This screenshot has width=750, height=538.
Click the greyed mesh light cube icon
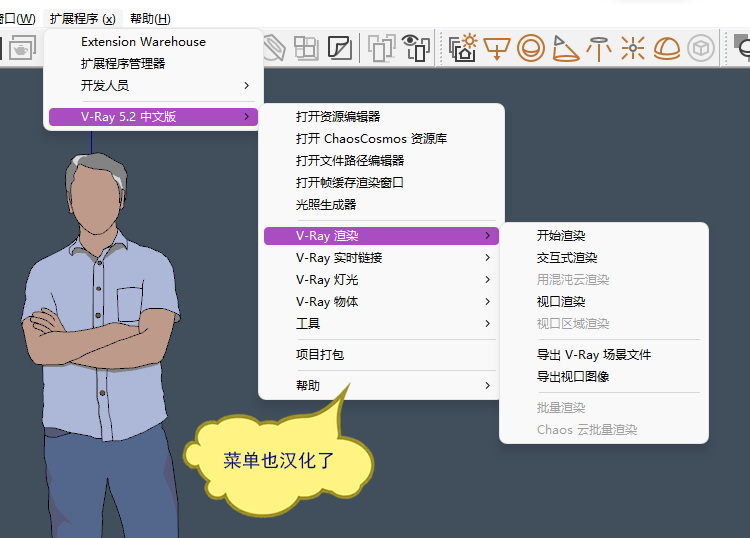701,48
